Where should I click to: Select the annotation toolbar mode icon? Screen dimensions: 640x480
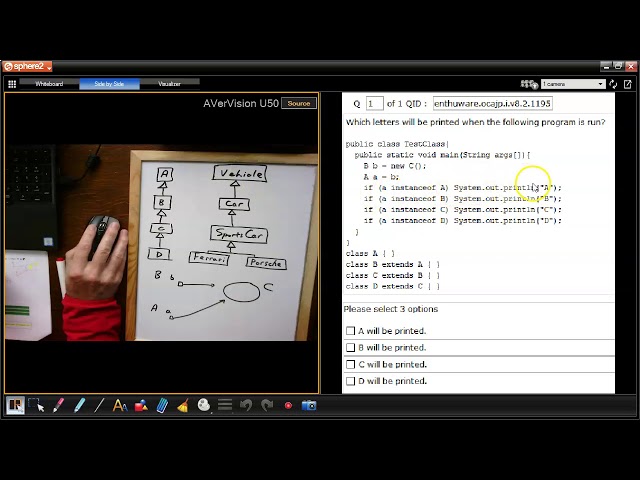point(15,405)
